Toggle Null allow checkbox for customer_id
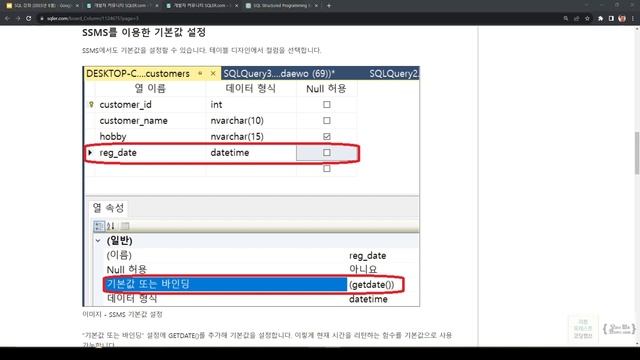Viewport: 640px width, 360px height. pos(327,104)
